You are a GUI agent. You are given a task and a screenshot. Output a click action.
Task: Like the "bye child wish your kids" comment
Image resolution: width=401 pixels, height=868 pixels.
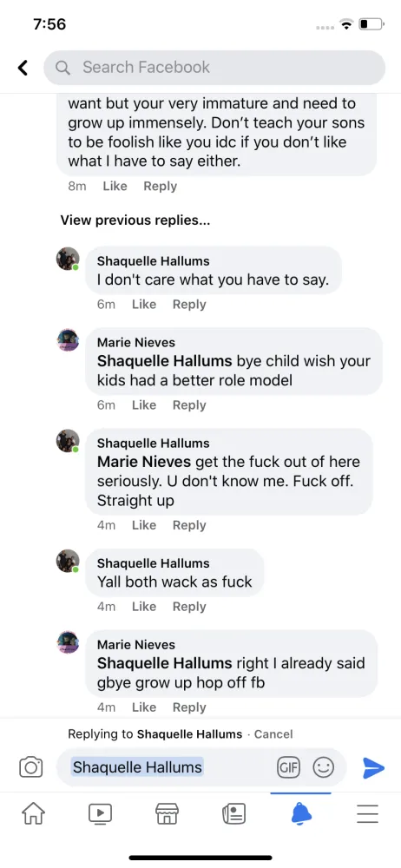(x=144, y=404)
